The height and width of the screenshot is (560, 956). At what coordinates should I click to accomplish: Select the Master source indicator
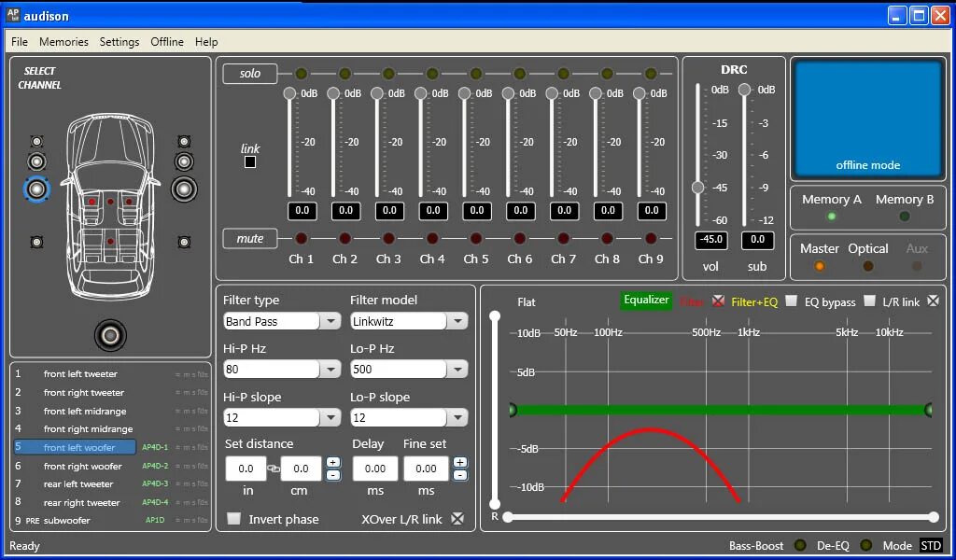[x=820, y=266]
